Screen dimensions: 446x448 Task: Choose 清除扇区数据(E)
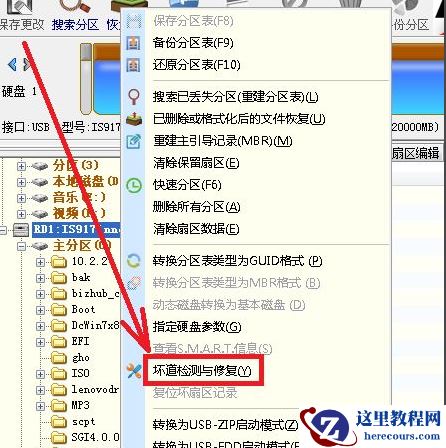196,229
